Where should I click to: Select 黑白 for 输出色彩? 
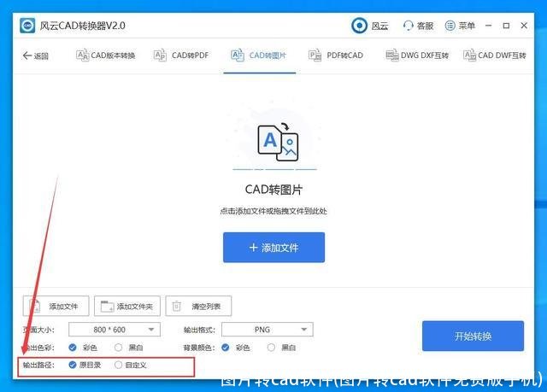click(x=118, y=348)
